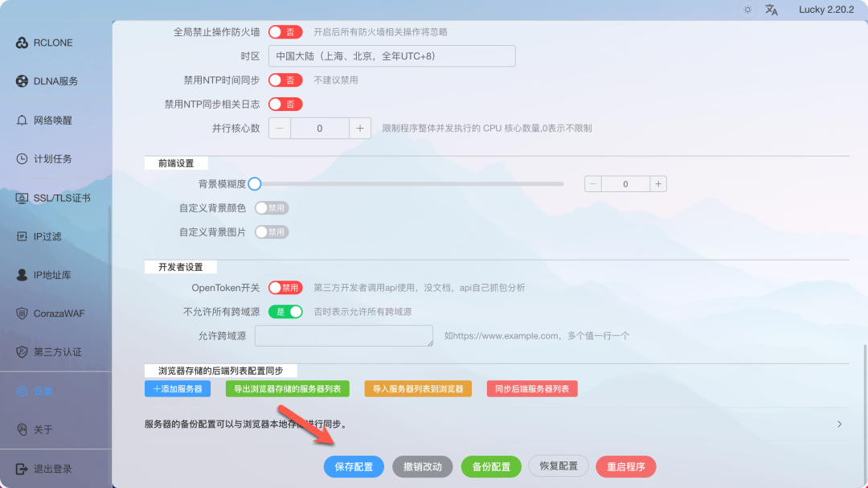Open the 时区 timezone dropdown
The image size is (868, 488).
click(392, 56)
